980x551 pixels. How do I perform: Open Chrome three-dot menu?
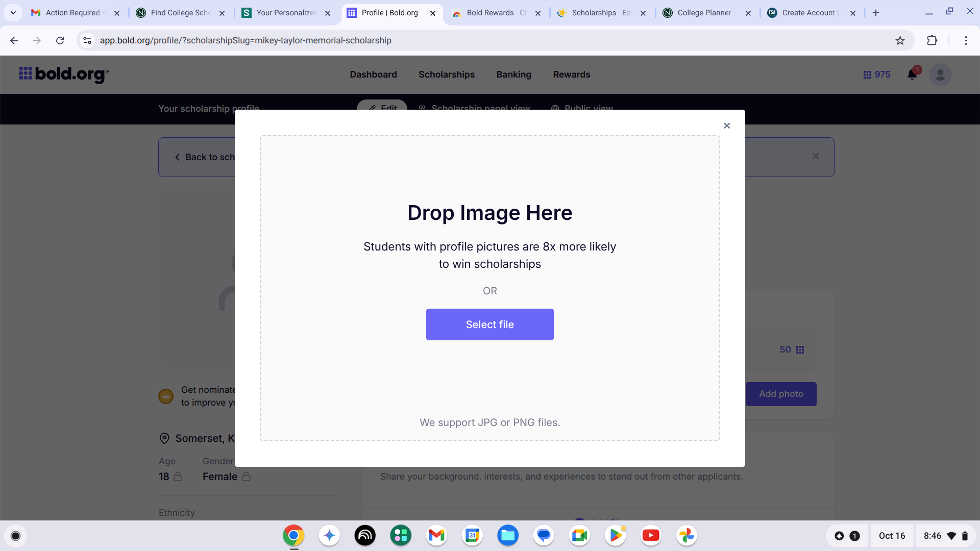966,40
